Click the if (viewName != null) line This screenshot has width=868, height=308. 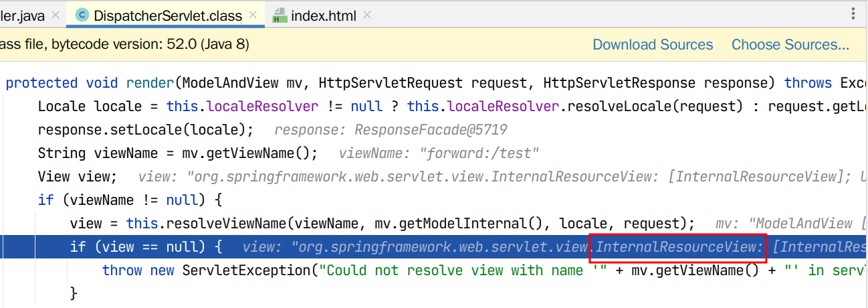point(130,200)
